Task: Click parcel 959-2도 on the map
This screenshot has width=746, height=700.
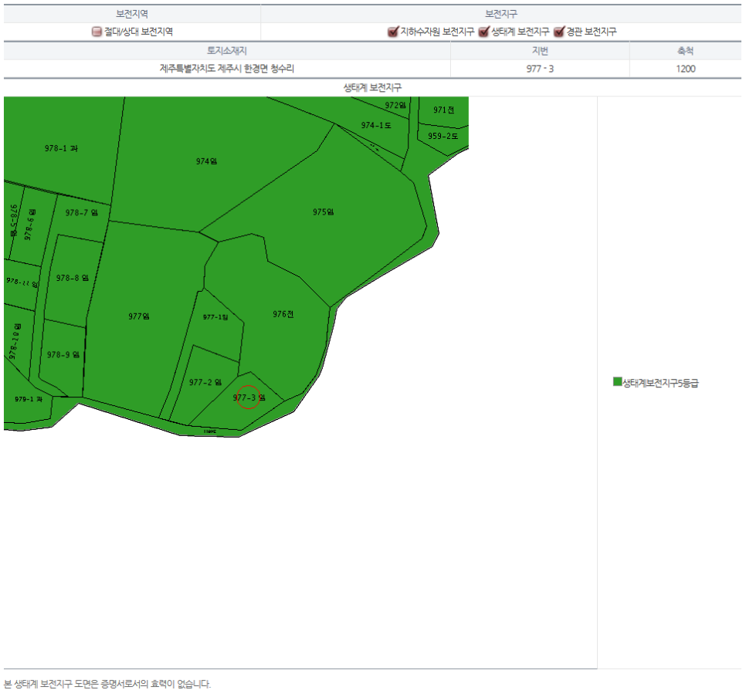Action: (443, 136)
